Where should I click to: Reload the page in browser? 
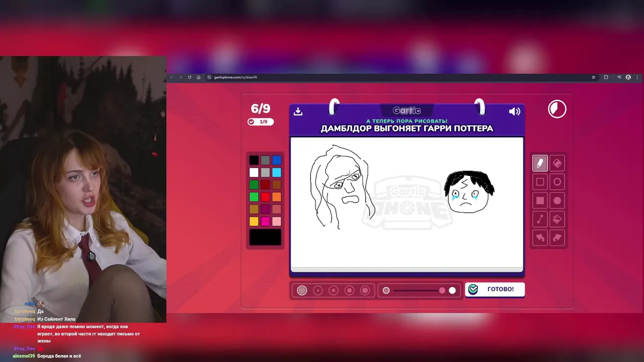pos(190,77)
